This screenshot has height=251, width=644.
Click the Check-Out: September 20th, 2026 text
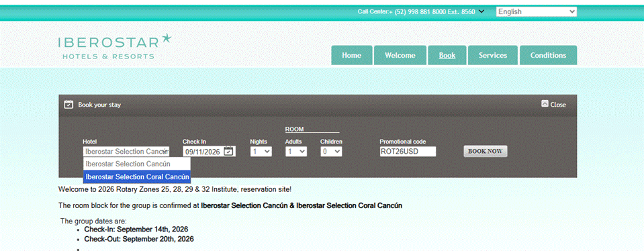point(139,239)
